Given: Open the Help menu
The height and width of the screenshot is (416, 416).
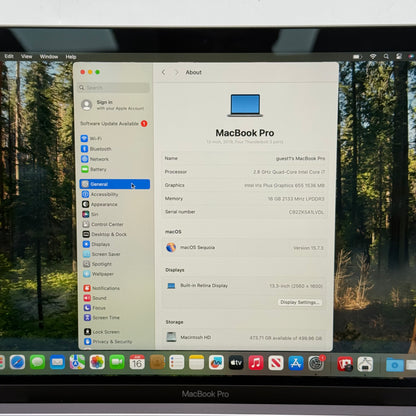Looking at the screenshot, I should coord(71,57).
